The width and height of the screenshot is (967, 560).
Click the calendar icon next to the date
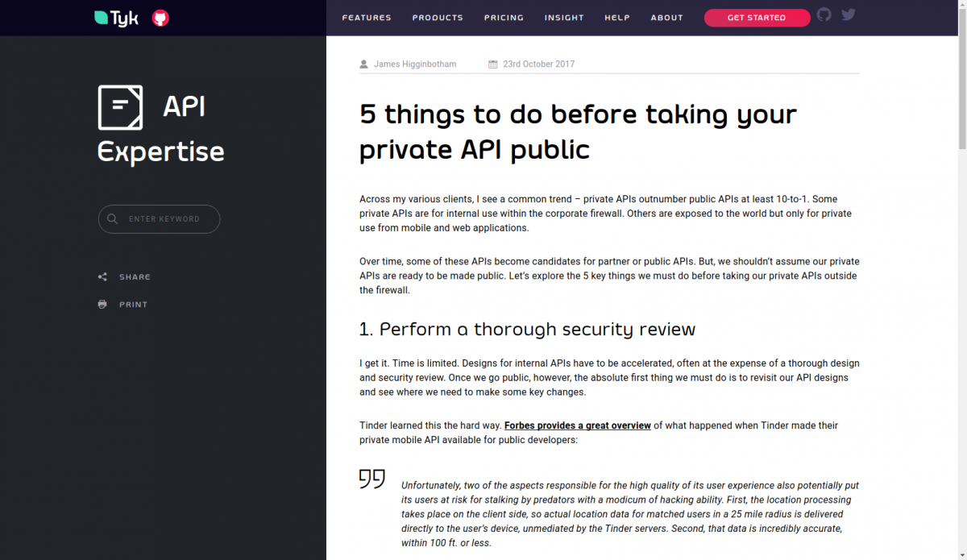click(492, 64)
